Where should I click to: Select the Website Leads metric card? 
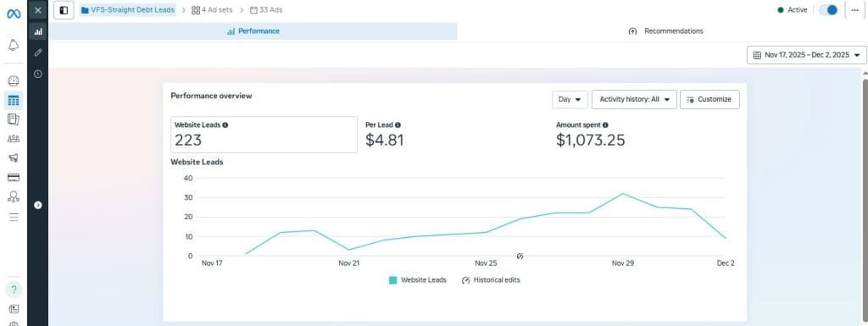(264, 135)
